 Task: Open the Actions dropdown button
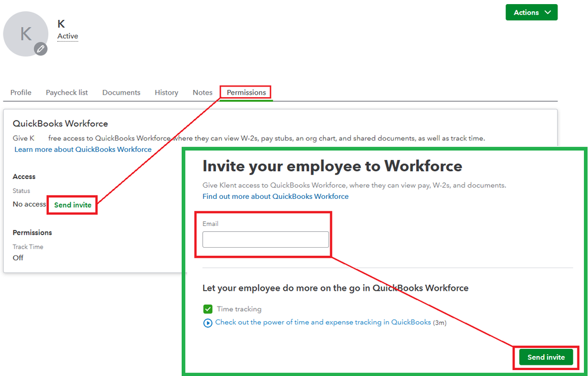tap(531, 12)
